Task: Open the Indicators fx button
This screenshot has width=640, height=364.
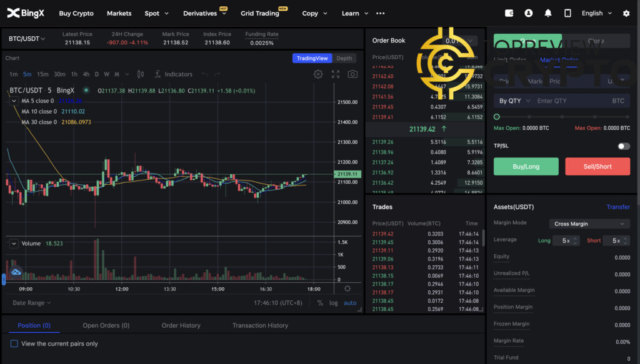Action: point(174,74)
